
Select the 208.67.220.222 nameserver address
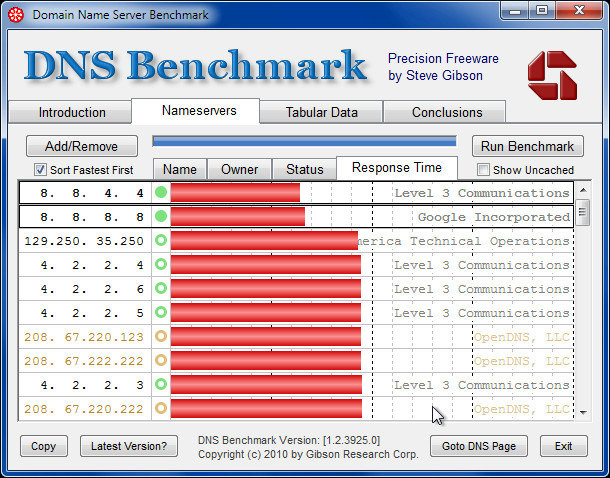[84, 409]
